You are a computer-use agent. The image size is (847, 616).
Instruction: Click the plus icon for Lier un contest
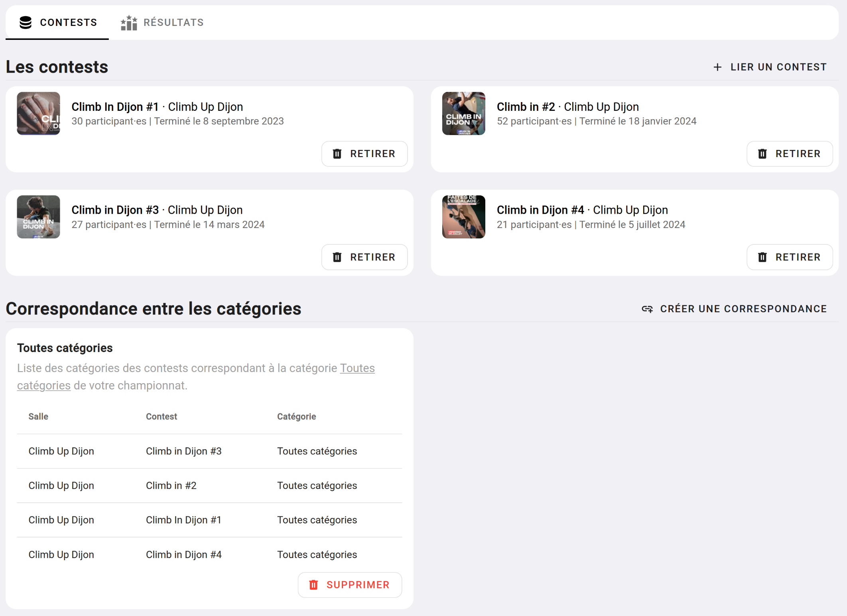pyautogui.click(x=717, y=67)
